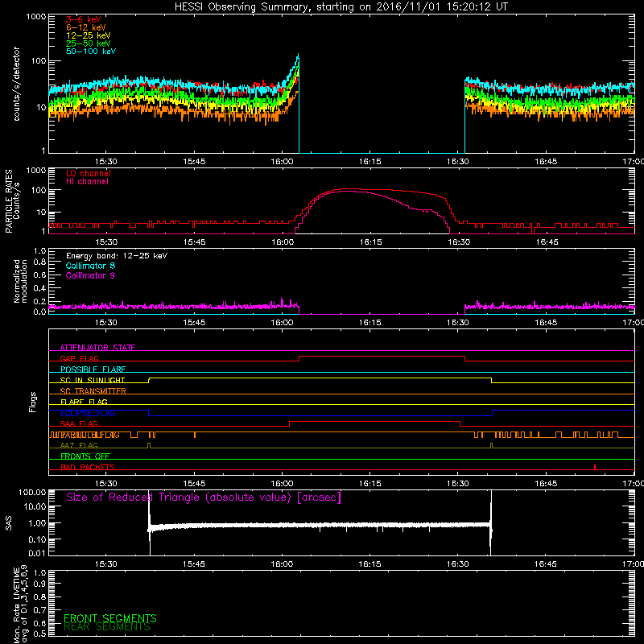Click the red BAD PACKETS spike marker
This screenshot has width=644, height=644.
coord(595,467)
